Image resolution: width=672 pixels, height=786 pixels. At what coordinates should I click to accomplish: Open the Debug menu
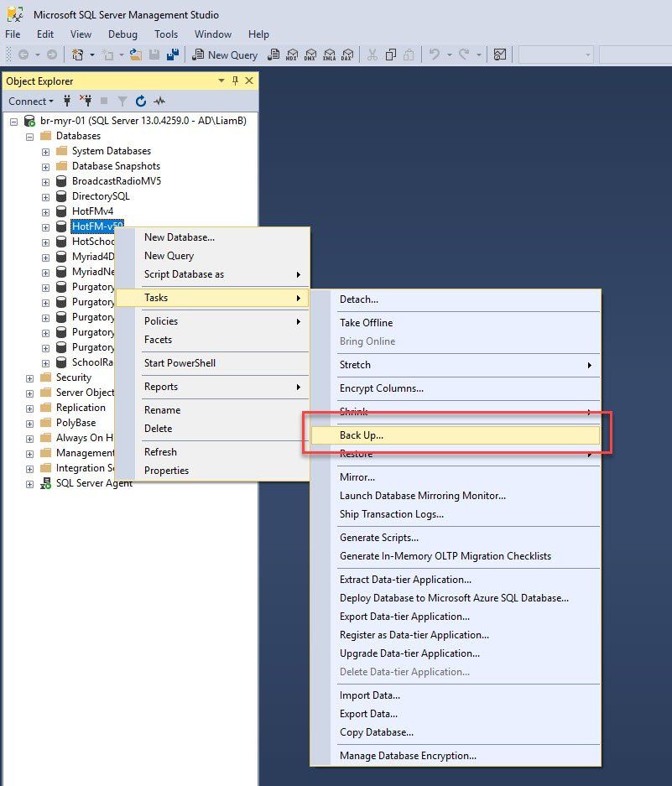(122, 34)
